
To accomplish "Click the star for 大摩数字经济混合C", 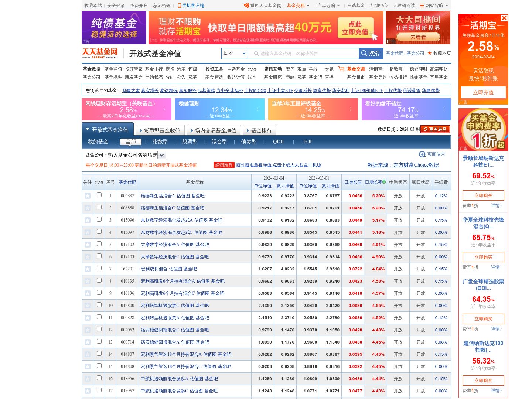I will (x=88, y=257).
